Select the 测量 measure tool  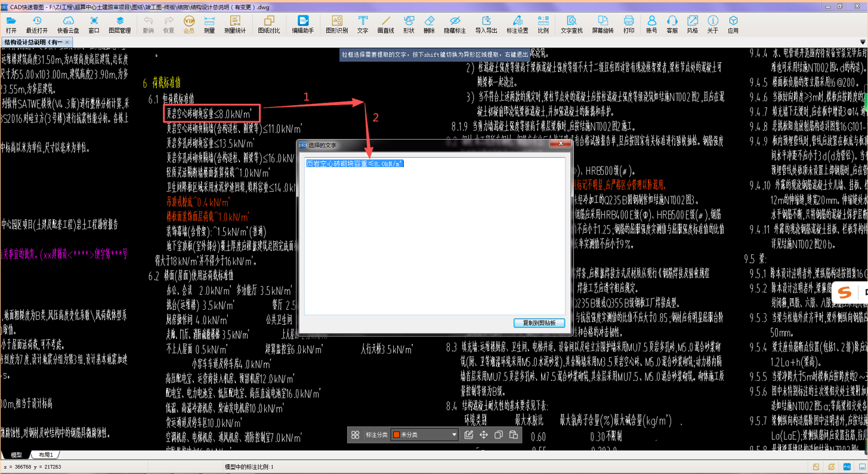(209, 24)
